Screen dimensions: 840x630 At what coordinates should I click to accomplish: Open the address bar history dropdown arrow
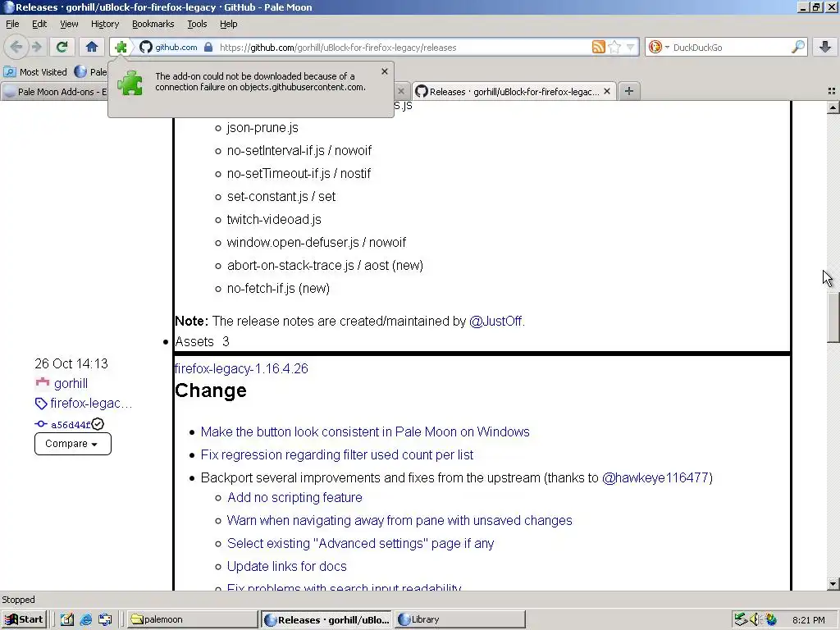tap(630, 47)
